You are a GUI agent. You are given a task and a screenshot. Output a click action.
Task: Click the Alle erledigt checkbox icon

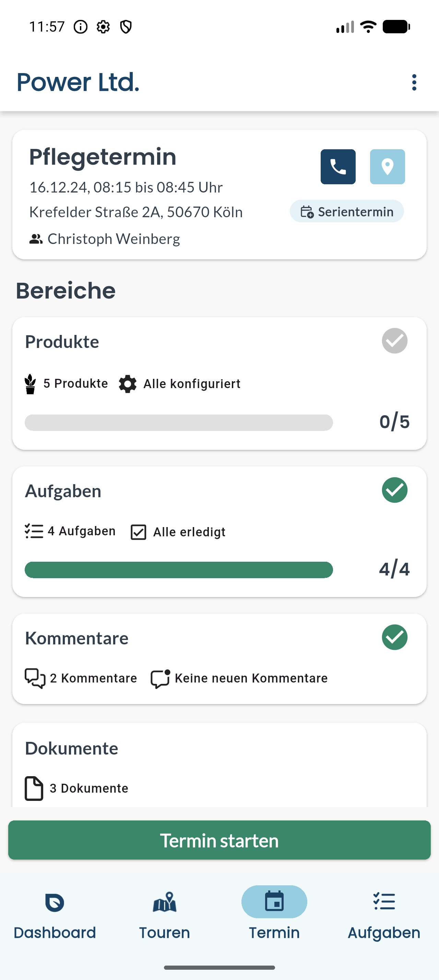138,532
